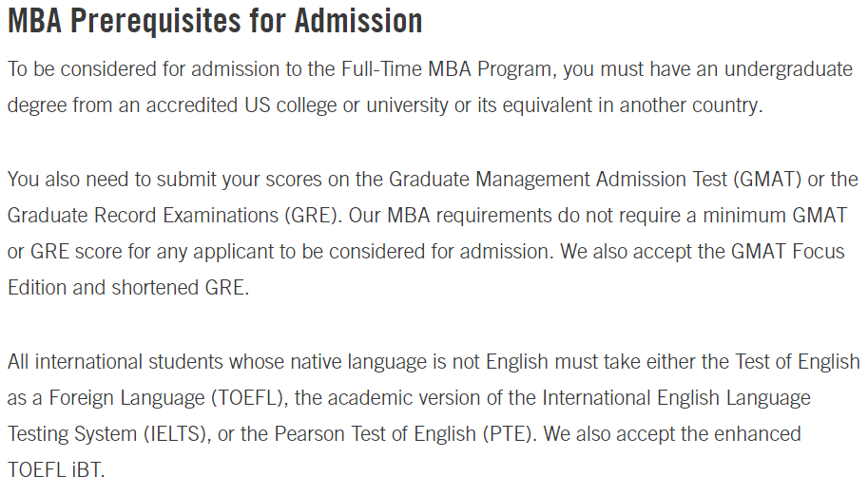
Task: Click the words minimum GMAT
Action: tap(775, 216)
